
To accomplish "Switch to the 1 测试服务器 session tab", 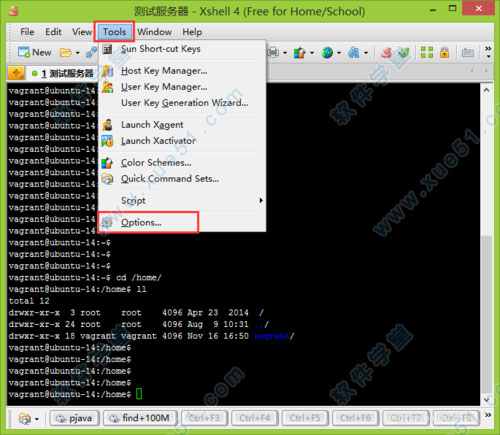I will (x=63, y=73).
